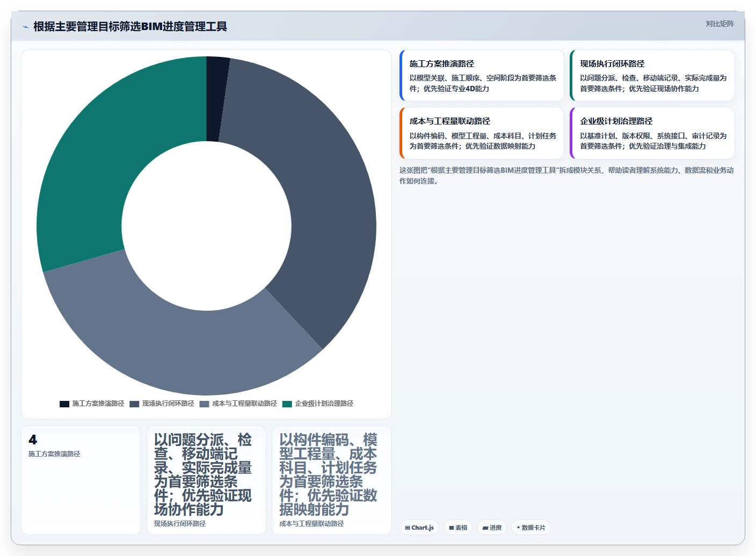Click the 企业级计划治理路径 legend label
The height and width of the screenshot is (556, 756).
click(324, 404)
